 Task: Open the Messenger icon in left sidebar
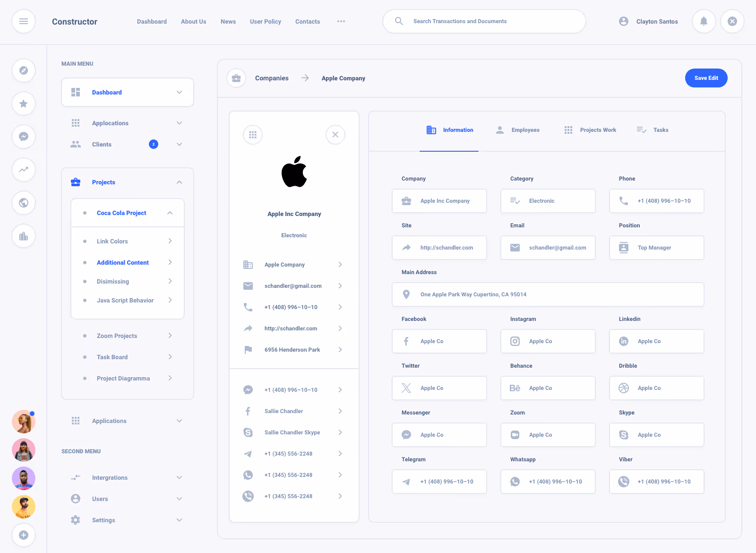[x=24, y=137]
